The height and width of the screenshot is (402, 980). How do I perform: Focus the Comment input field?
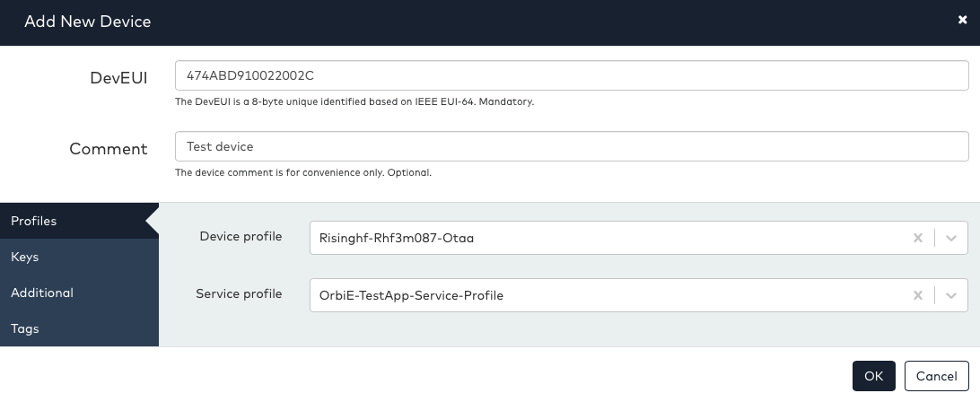click(572, 146)
